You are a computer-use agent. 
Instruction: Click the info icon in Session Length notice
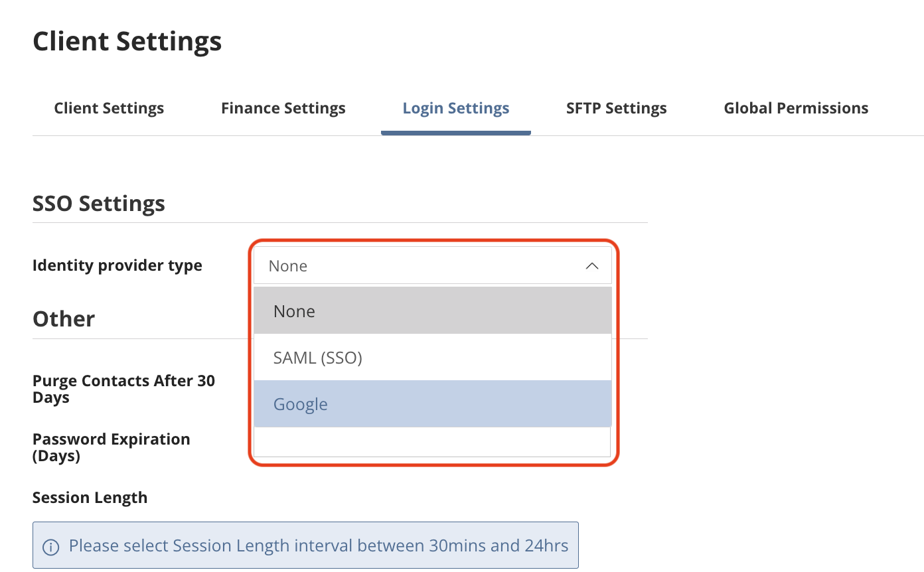pyautogui.click(x=50, y=547)
